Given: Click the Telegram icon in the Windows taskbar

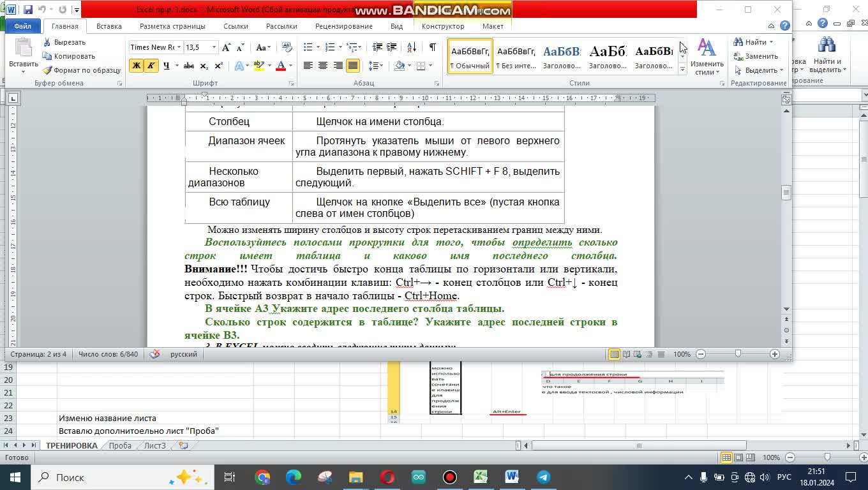Looking at the screenshot, I should tap(543, 477).
